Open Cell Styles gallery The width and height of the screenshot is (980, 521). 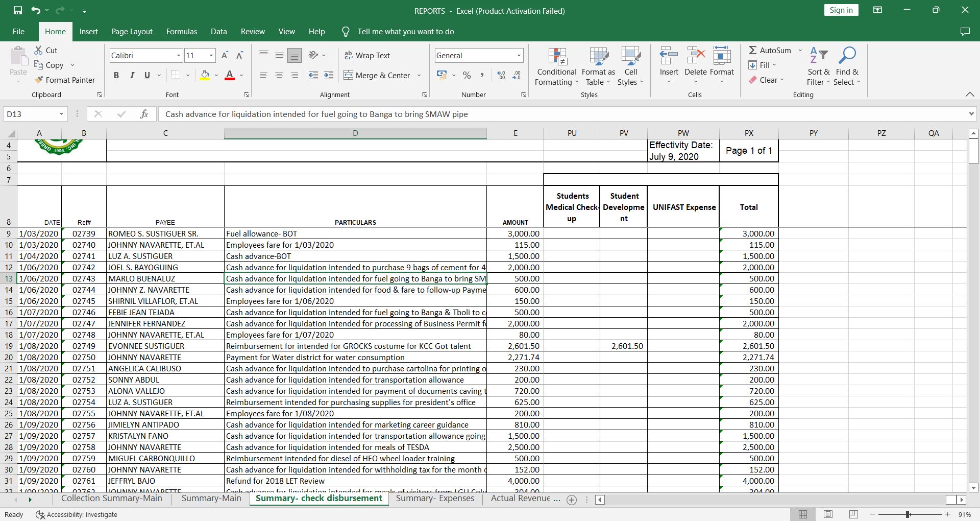631,66
